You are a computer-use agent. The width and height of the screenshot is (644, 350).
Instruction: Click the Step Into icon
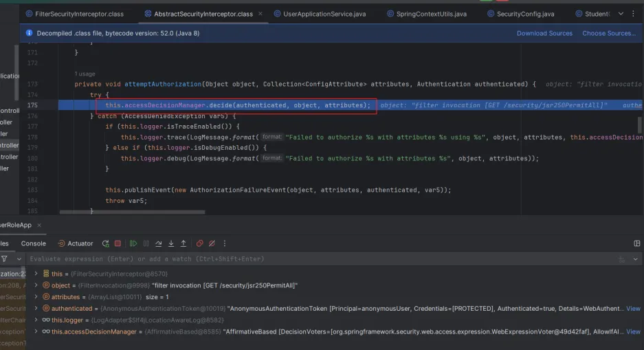point(170,243)
